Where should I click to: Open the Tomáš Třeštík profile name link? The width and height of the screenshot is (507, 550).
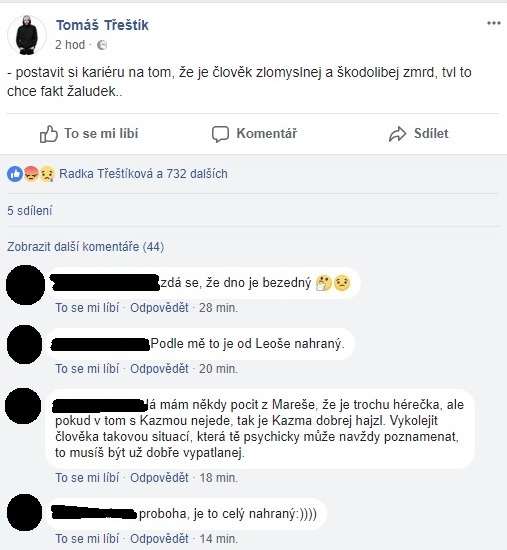pos(102,25)
